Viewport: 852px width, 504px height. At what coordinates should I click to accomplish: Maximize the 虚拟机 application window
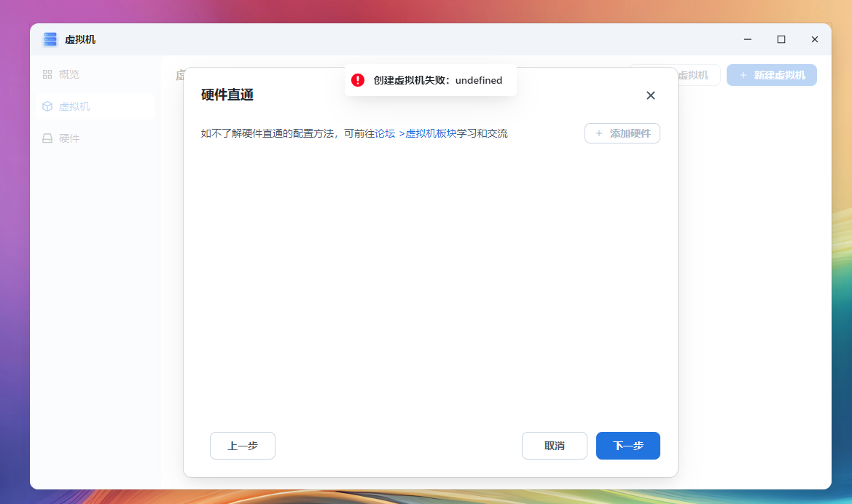(781, 39)
